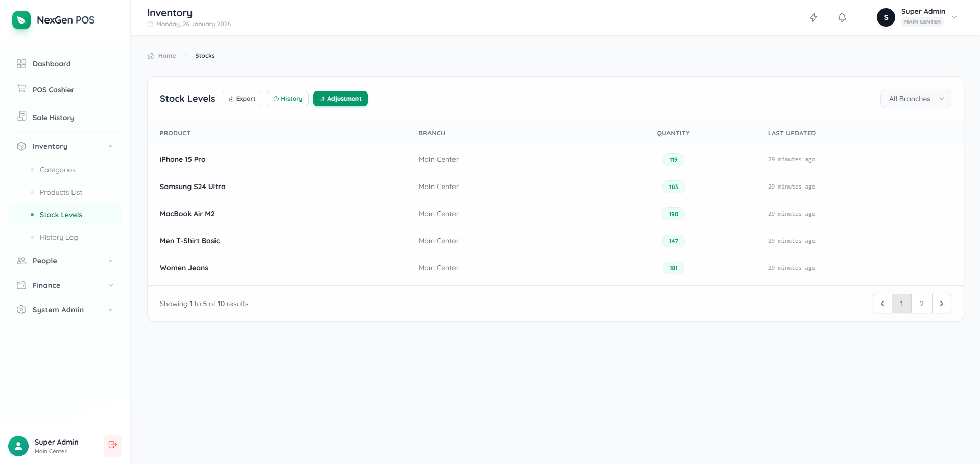Click the People icon in sidebar
Image resolution: width=980 pixels, height=464 pixels.
point(21,261)
